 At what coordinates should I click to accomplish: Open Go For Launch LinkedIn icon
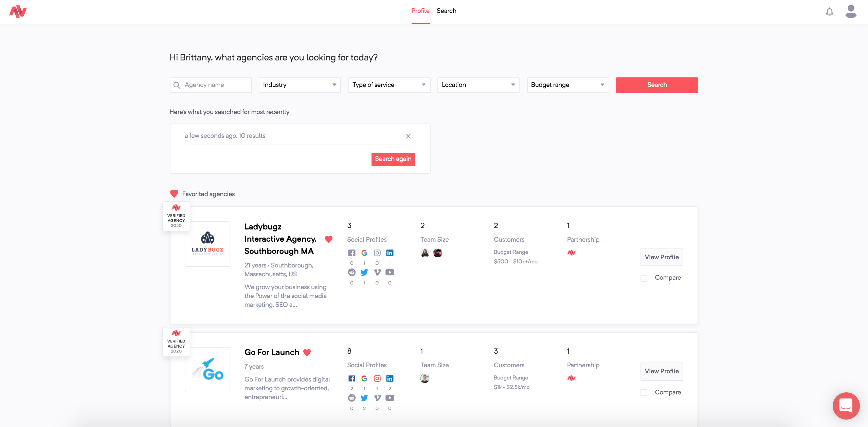click(x=390, y=378)
